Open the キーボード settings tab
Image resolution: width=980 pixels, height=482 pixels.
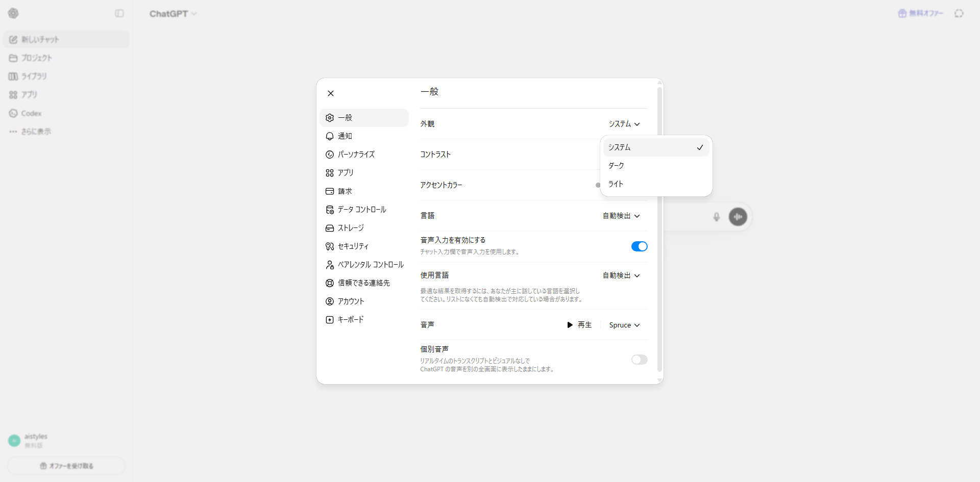click(364, 320)
